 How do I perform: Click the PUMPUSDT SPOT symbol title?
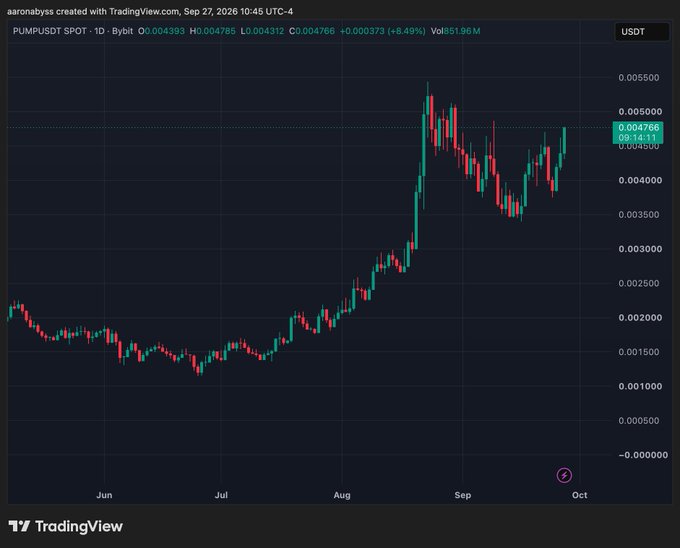[x=50, y=31]
